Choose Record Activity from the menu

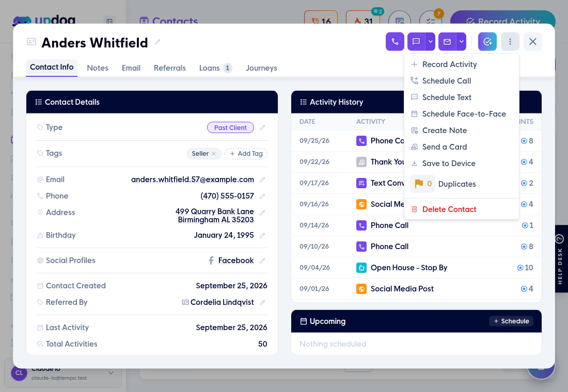click(x=462, y=64)
